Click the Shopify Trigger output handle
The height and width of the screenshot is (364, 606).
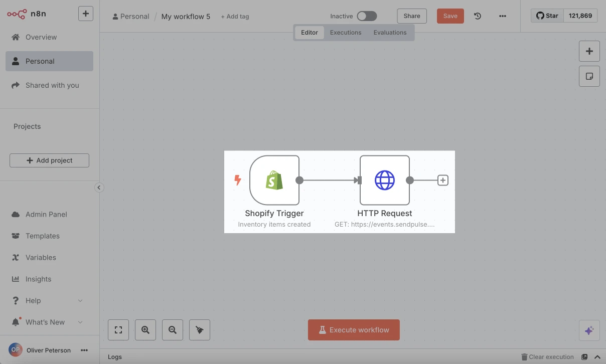click(x=299, y=180)
